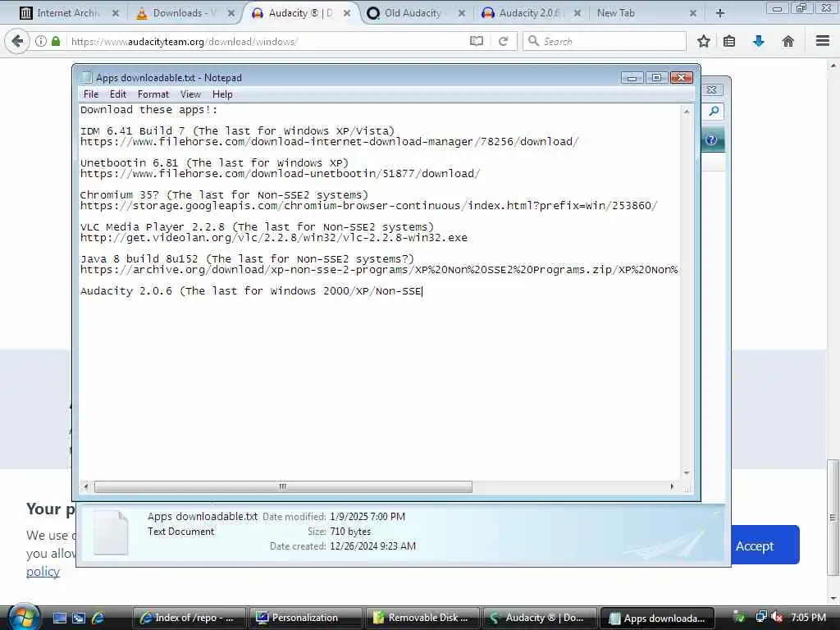
Task: Close the Internet Archive tab
Action: tap(115, 13)
